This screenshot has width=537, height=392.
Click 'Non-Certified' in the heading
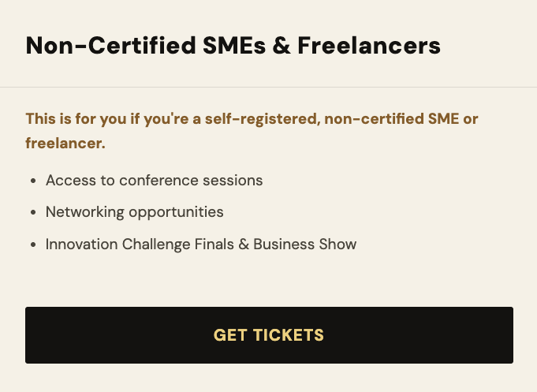110,46
